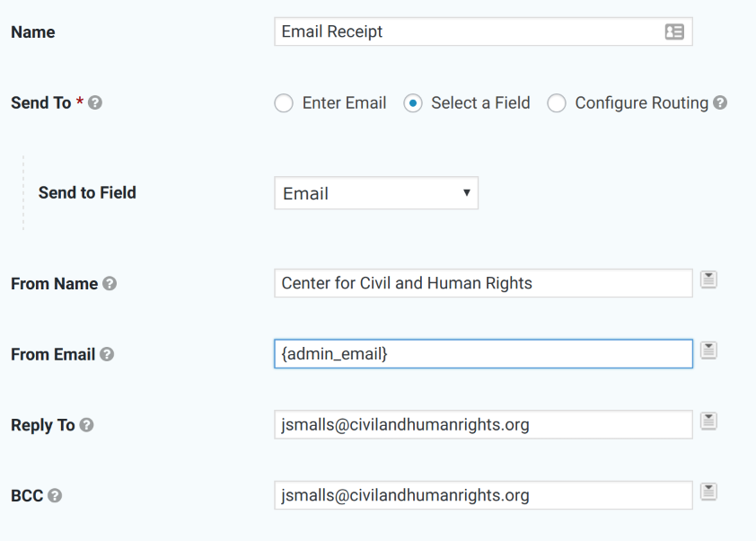The image size is (756, 541).
Task: Click the Reply To email input
Action: pyautogui.click(x=484, y=425)
